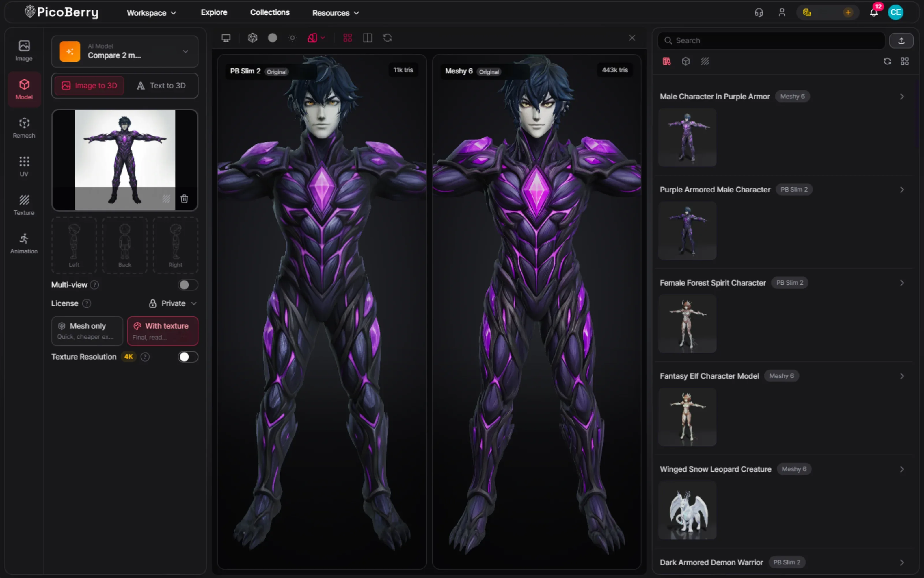
Task: Add a Left view image slot
Action: click(x=74, y=245)
